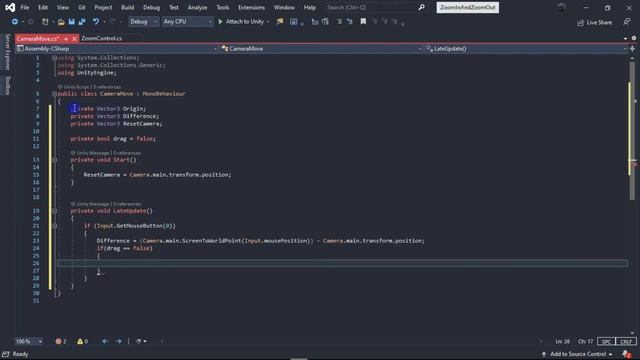Screen dimensions: 640x360
Task: Open the Git menu
Action: coord(82,7)
